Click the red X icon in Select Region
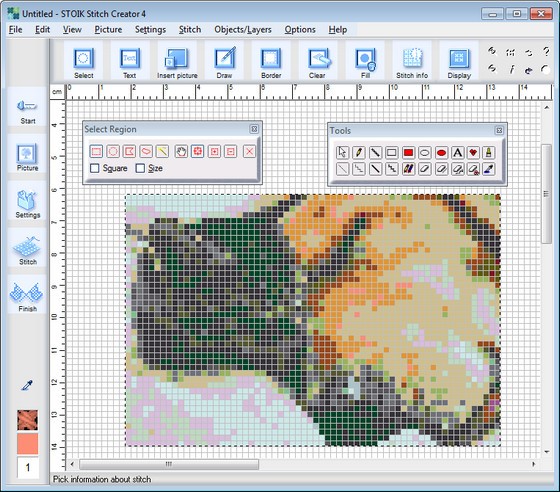The width and height of the screenshot is (560, 492). [x=249, y=151]
